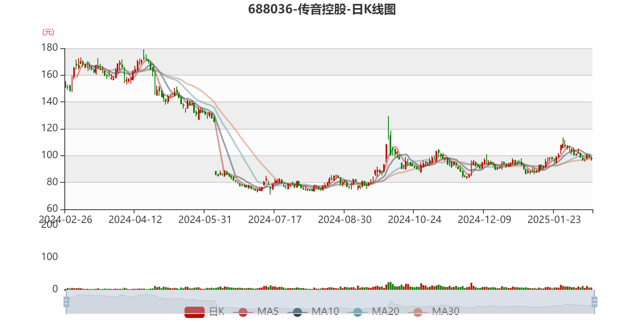Click the left handle of the zoom slider
Screen dimensions: 644x322
coord(66,301)
